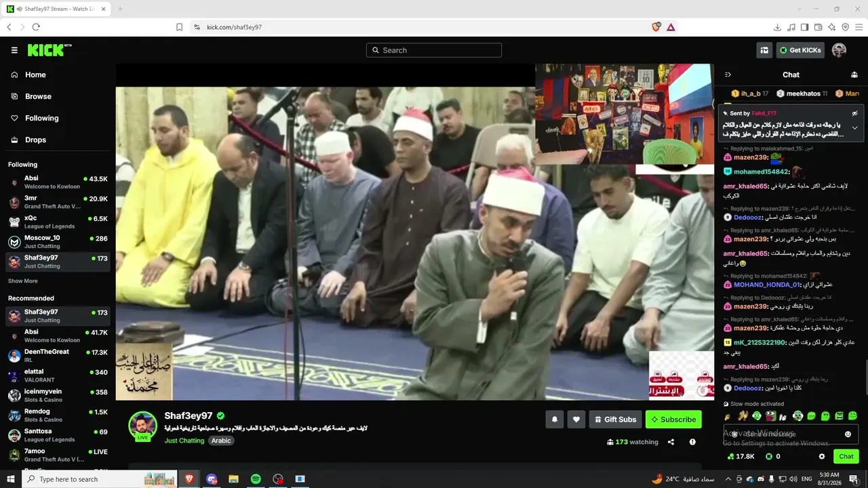Viewport: 868px width, 488px height.
Task: Open elattal recommended VALORANT channel
Action: (58, 375)
